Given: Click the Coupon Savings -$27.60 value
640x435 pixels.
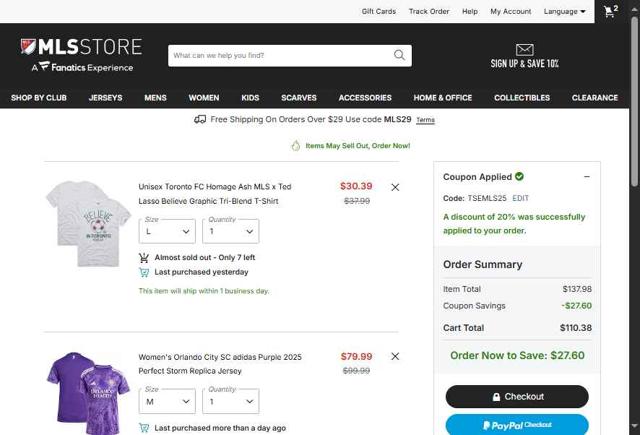Looking at the screenshot, I should (576, 306).
